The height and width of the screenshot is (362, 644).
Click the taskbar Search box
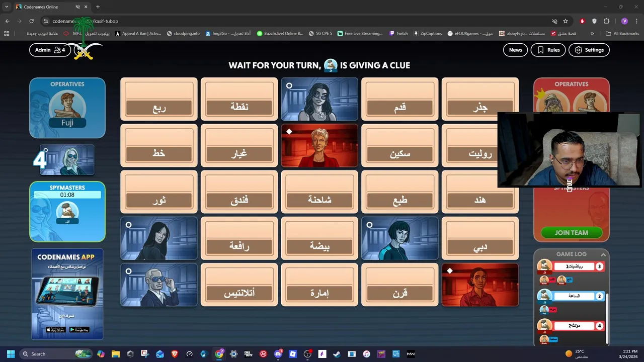click(56, 354)
